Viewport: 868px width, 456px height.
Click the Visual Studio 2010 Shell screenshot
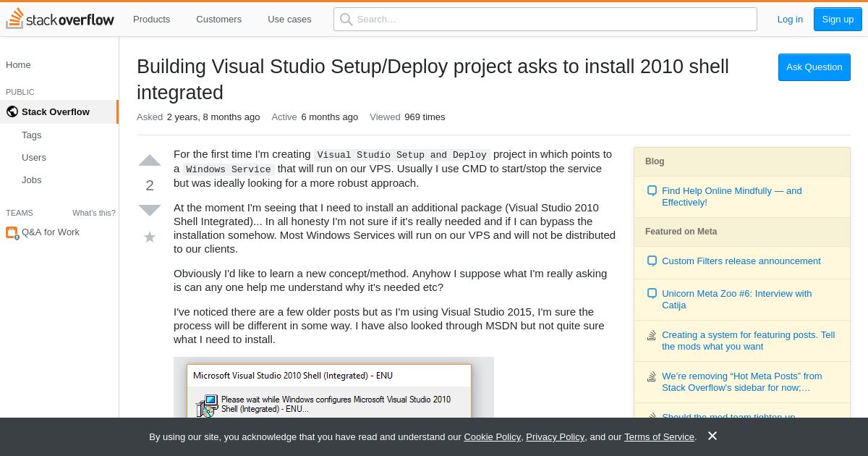(333, 387)
